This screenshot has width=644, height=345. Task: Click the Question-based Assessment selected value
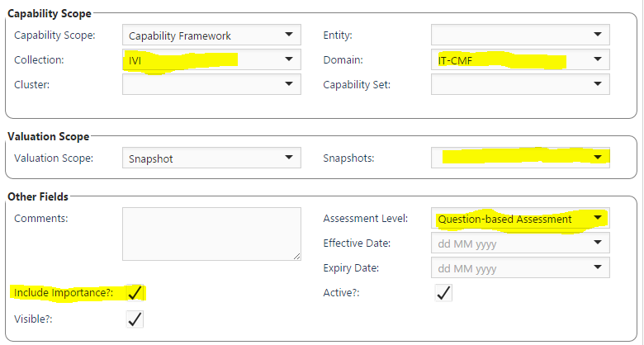tap(504, 219)
